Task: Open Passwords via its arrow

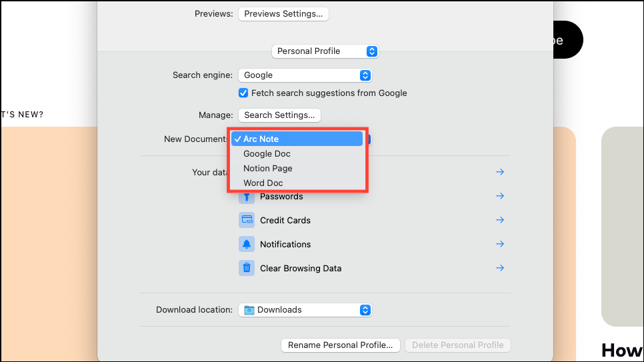Action: [500, 196]
